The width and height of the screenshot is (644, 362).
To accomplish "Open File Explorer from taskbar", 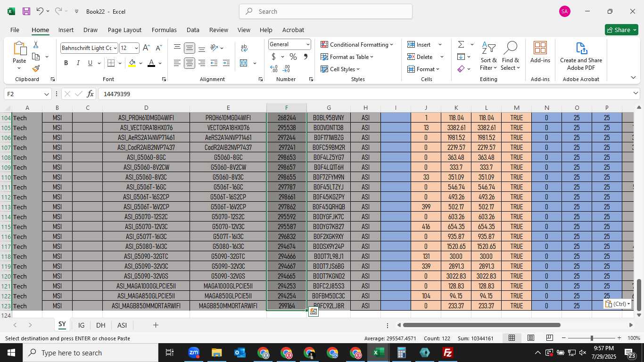I will (217, 353).
